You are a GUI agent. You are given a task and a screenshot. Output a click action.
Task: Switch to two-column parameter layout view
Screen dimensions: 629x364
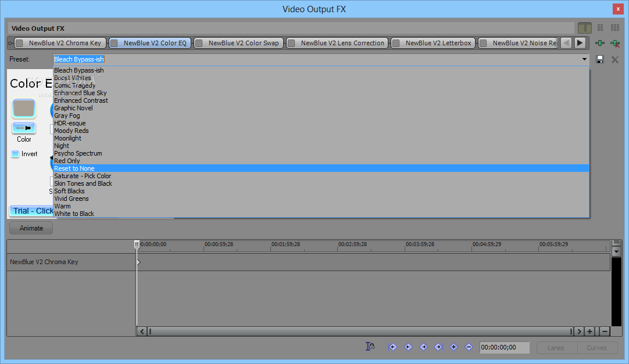pos(600,28)
